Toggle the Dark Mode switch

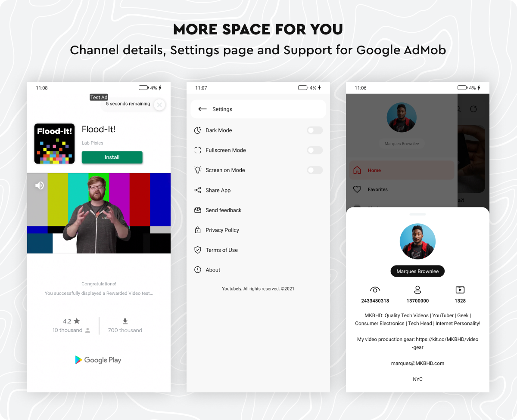tap(315, 130)
